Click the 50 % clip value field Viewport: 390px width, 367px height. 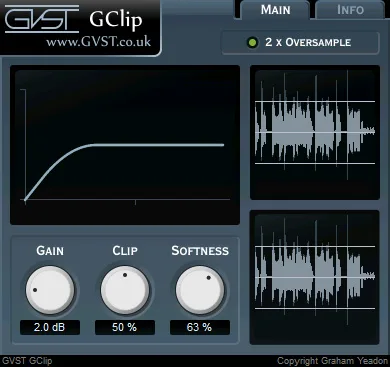[x=125, y=327]
